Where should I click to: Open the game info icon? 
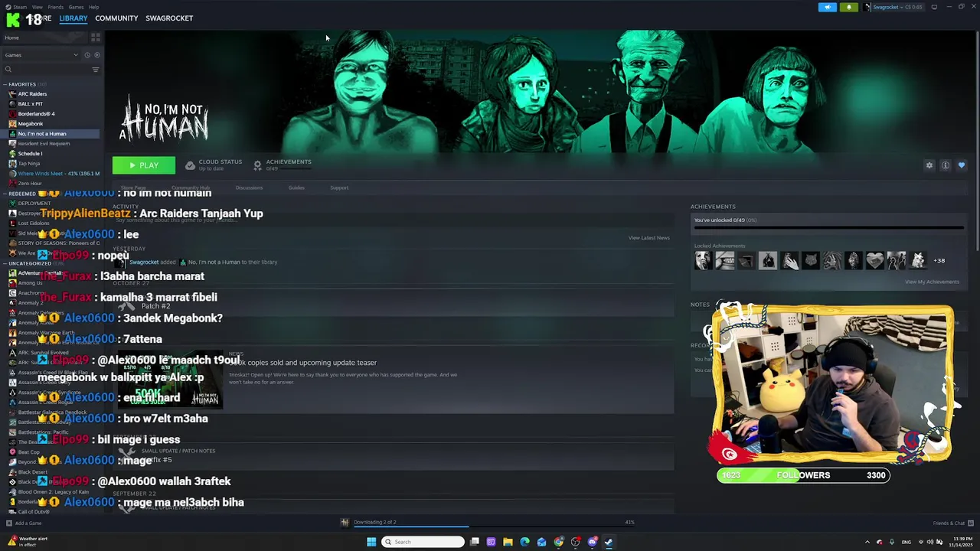946,165
